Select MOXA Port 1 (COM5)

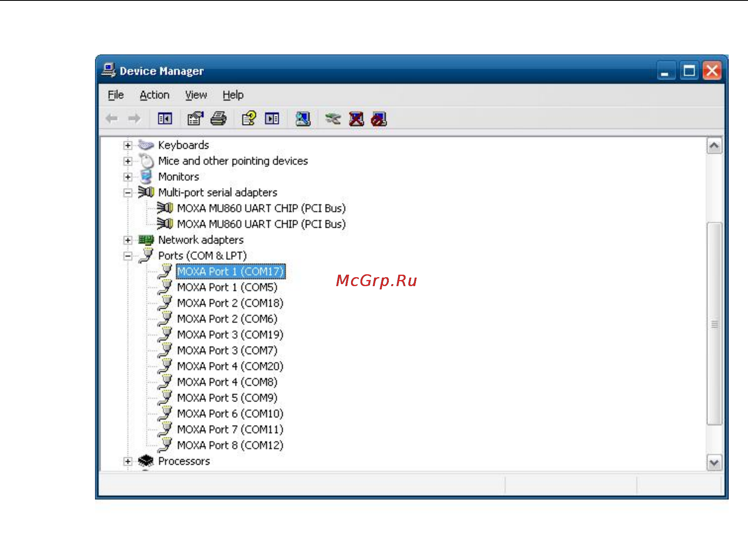(227, 287)
